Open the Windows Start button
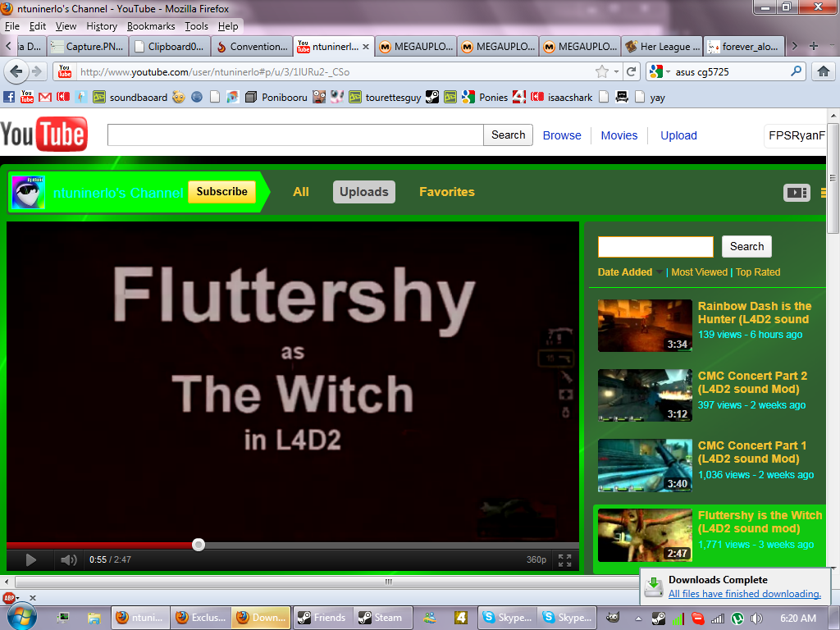Image resolution: width=840 pixels, height=630 pixels. tap(22, 617)
